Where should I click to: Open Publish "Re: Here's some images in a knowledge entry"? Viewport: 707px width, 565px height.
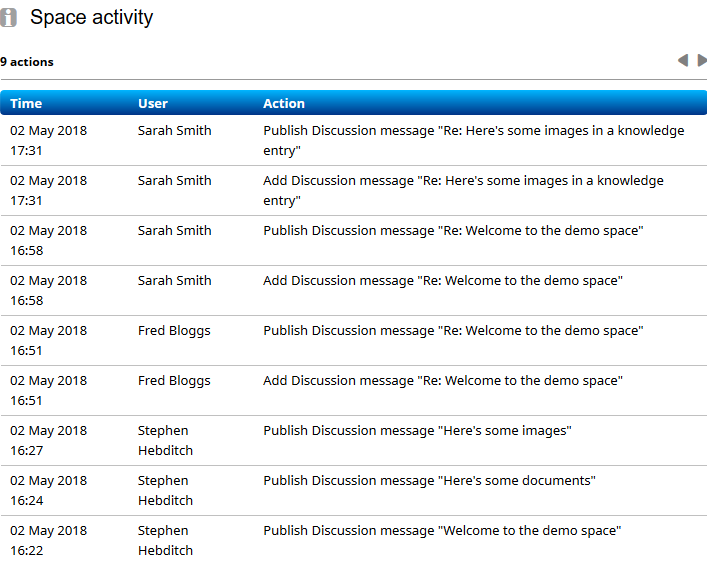click(473, 140)
